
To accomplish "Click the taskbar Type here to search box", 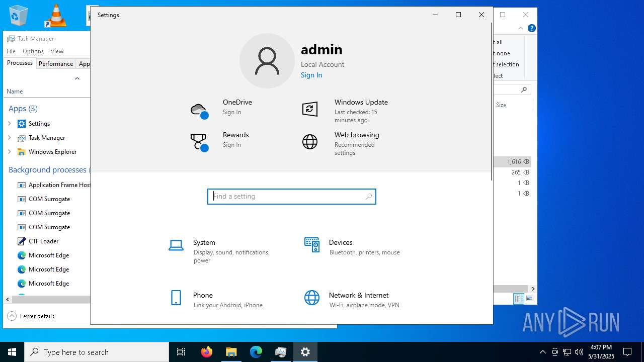I will pos(97,352).
